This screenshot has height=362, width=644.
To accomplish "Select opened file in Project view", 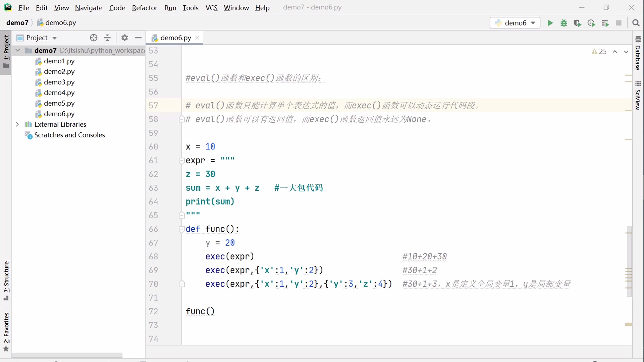I will [x=94, y=38].
